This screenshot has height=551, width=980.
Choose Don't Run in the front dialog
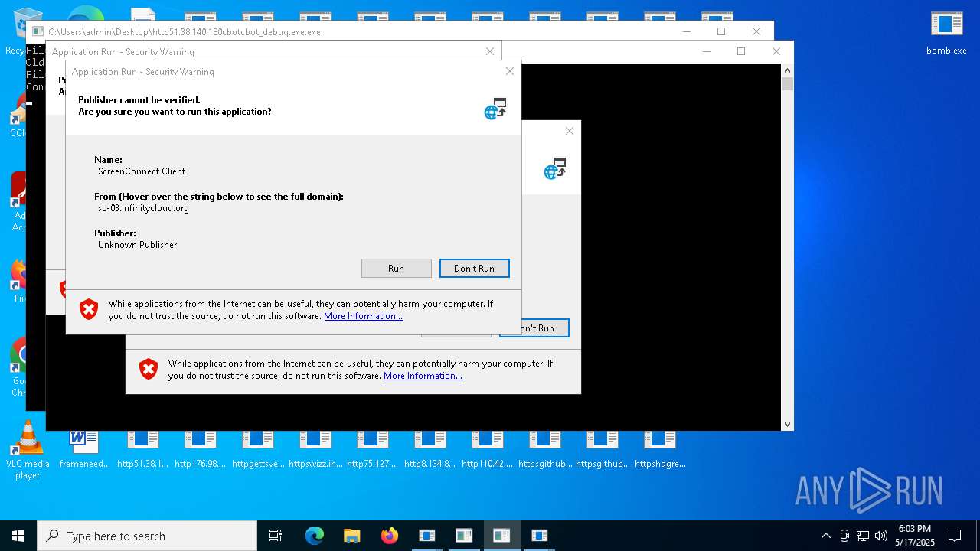click(474, 268)
